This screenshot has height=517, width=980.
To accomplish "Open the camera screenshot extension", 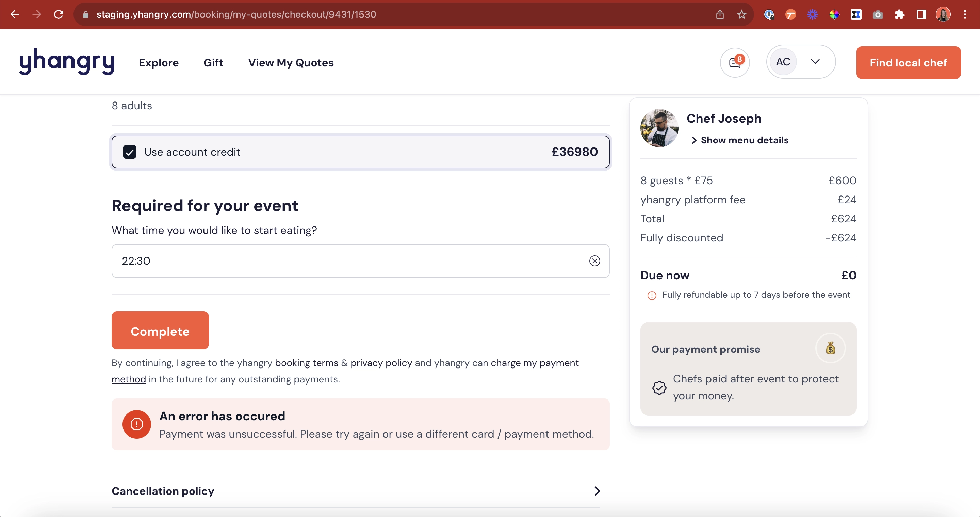I will [x=878, y=14].
